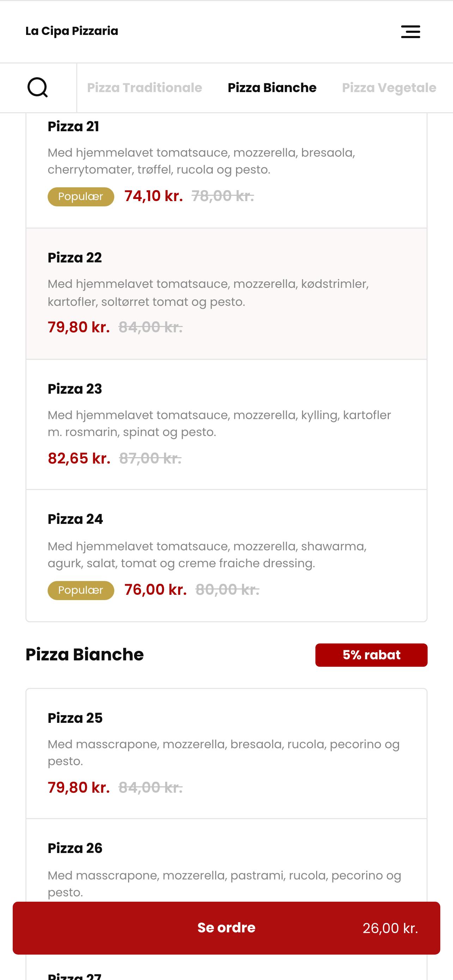Open Pizza 25 with bresaola
Screen dimensions: 453x980
tap(226, 754)
